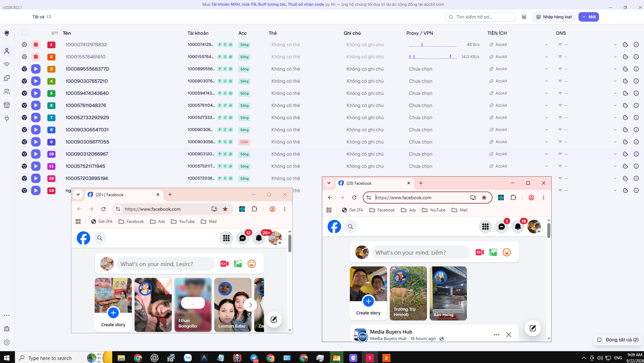This screenshot has height=363, width=644.
Task: Stop the running profile 100007412978832
Action: 36,45
